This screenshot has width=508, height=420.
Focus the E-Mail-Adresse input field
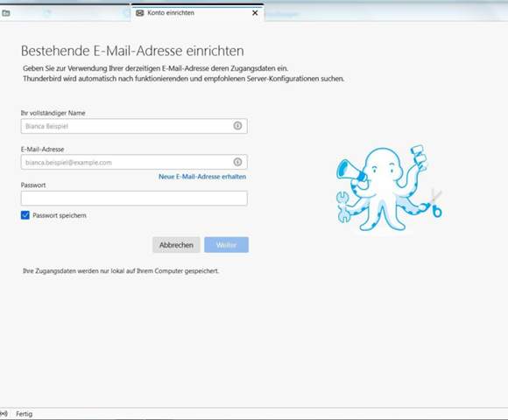click(x=134, y=162)
